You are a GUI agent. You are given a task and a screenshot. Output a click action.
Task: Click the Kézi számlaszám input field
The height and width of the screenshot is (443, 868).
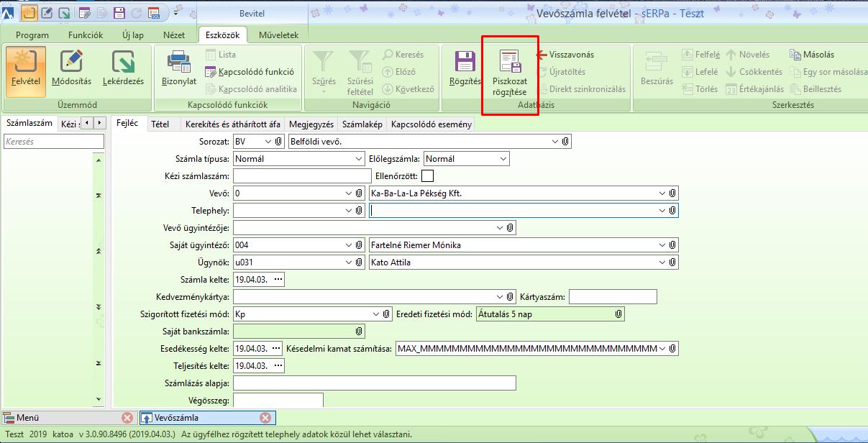[302, 176]
